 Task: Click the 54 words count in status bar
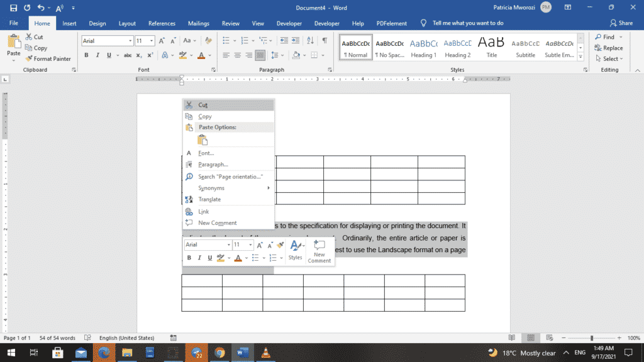(x=57, y=337)
